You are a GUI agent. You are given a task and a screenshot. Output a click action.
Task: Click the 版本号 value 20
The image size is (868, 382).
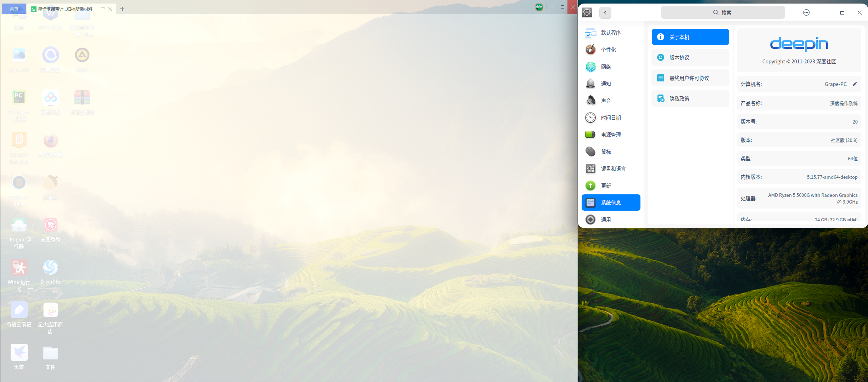click(x=855, y=122)
